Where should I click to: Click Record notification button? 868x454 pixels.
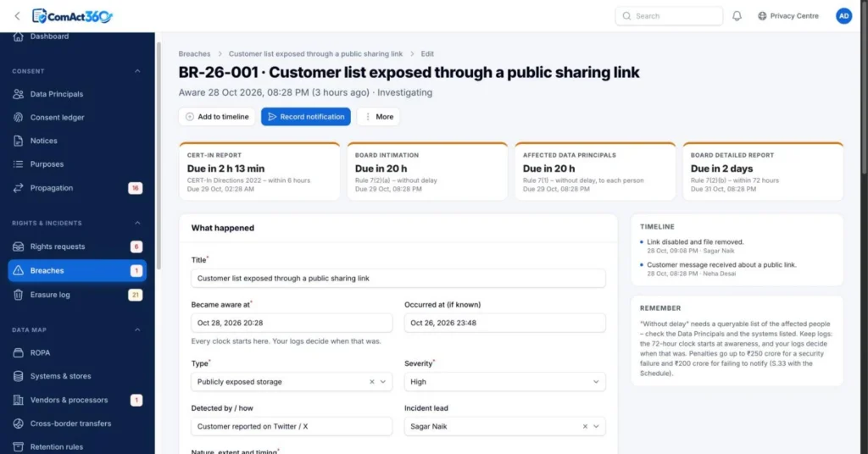tap(305, 117)
